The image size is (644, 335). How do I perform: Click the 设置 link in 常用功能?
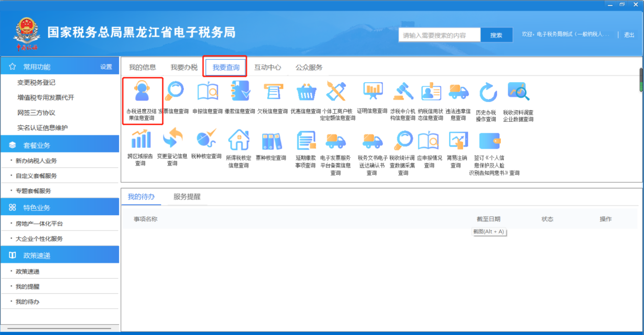click(106, 67)
